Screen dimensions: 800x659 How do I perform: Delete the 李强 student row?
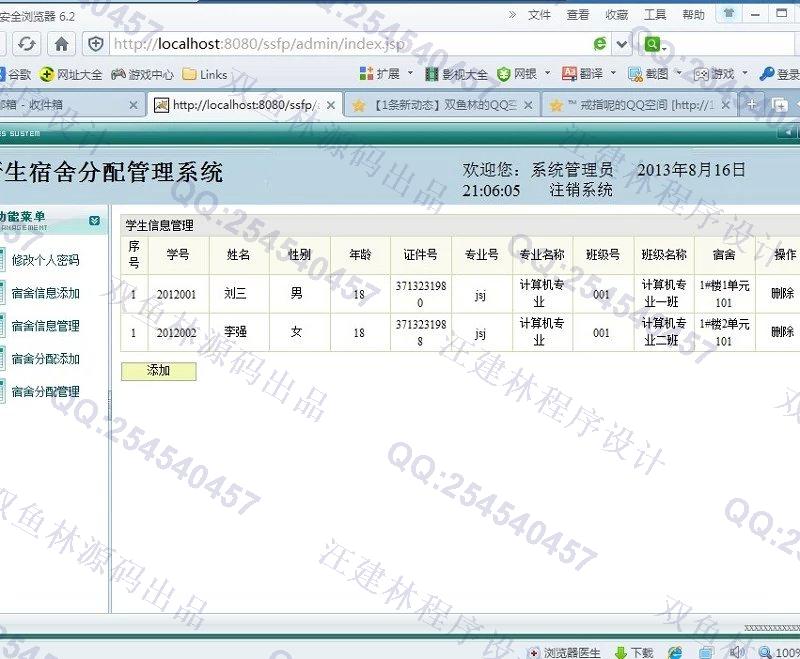pos(782,332)
